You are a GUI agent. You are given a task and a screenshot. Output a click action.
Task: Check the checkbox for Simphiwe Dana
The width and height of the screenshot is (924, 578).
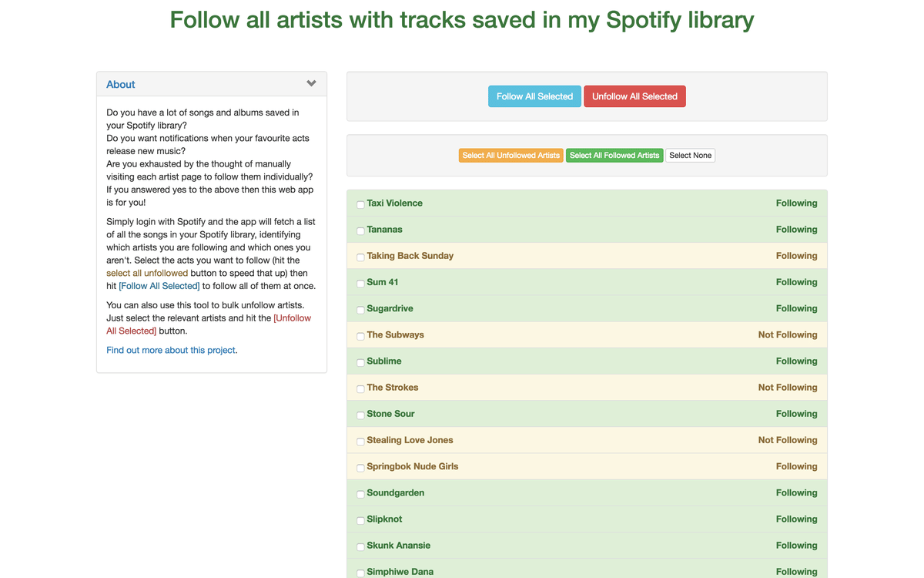[360, 573]
